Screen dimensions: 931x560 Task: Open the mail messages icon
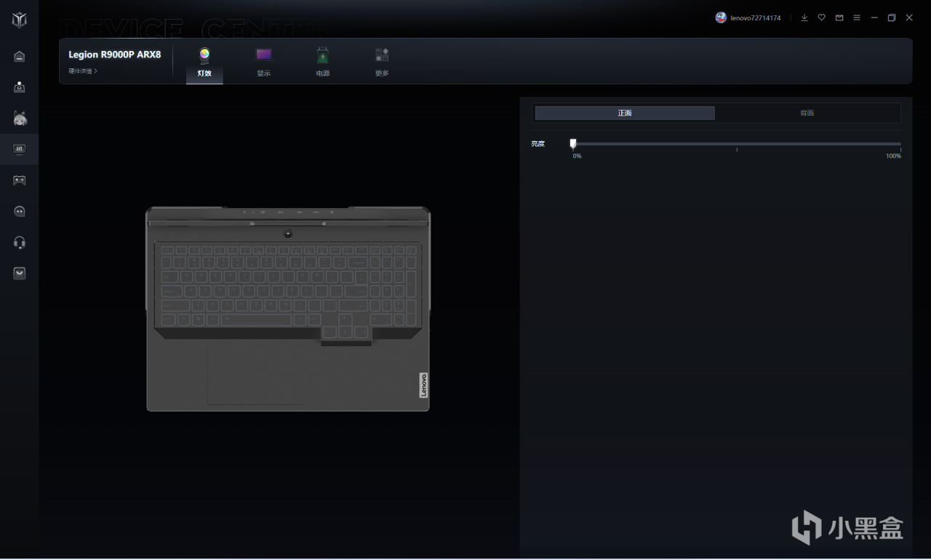(839, 17)
